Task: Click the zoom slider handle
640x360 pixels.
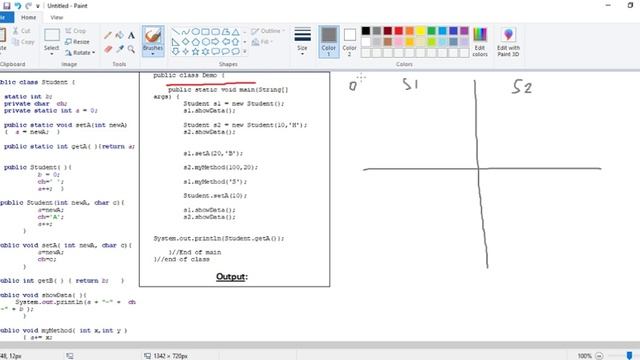Action: click(x=629, y=356)
